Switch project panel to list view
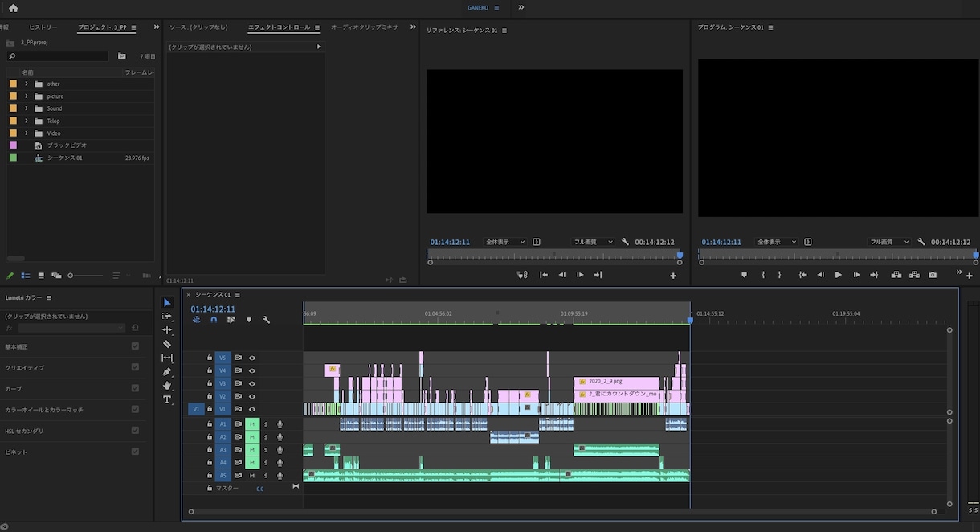The image size is (980, 532). tap(26, 276)
